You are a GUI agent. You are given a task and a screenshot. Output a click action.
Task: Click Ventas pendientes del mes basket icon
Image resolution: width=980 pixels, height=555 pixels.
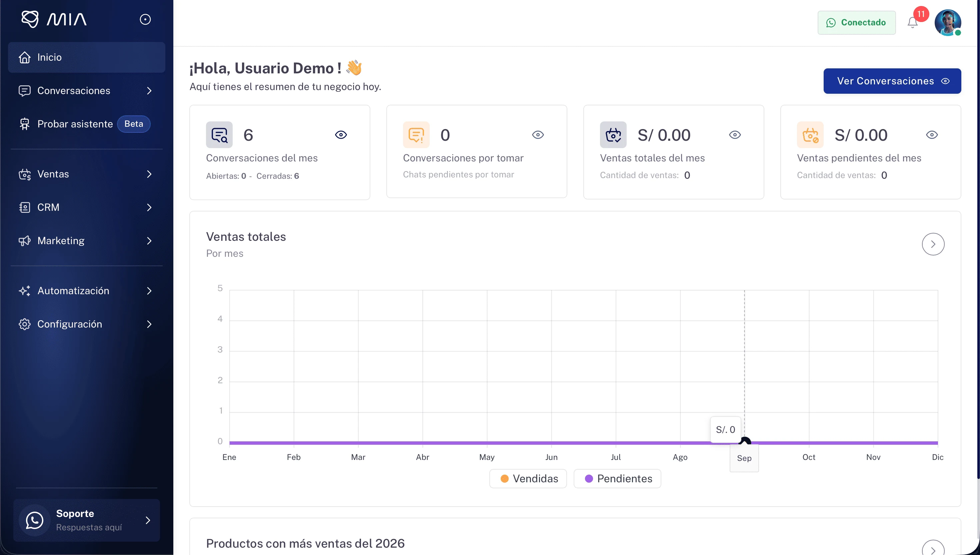[810, 135]
